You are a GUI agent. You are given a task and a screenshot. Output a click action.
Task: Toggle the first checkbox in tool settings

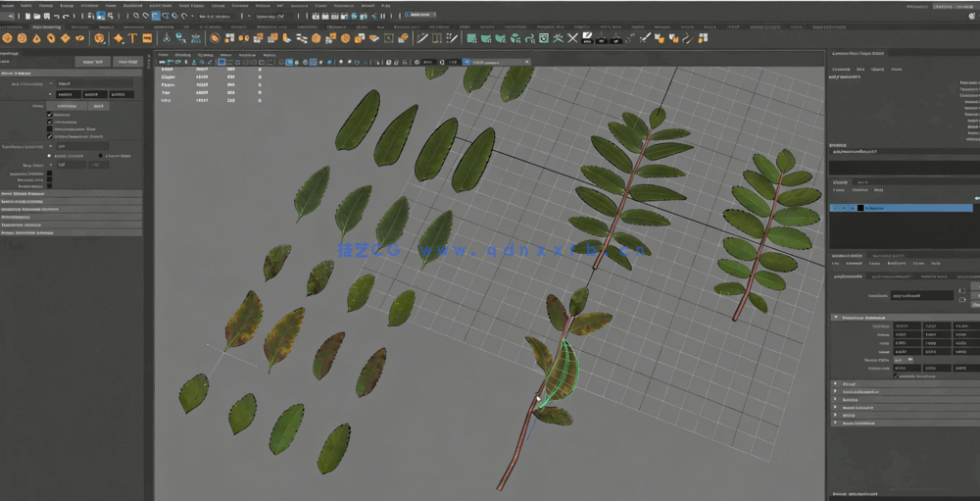tap(50, 115)
